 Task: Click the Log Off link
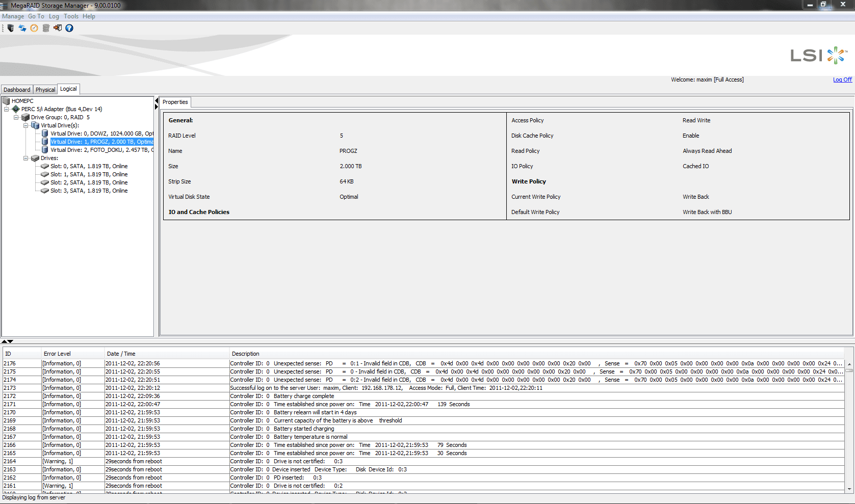click(842, 79)
